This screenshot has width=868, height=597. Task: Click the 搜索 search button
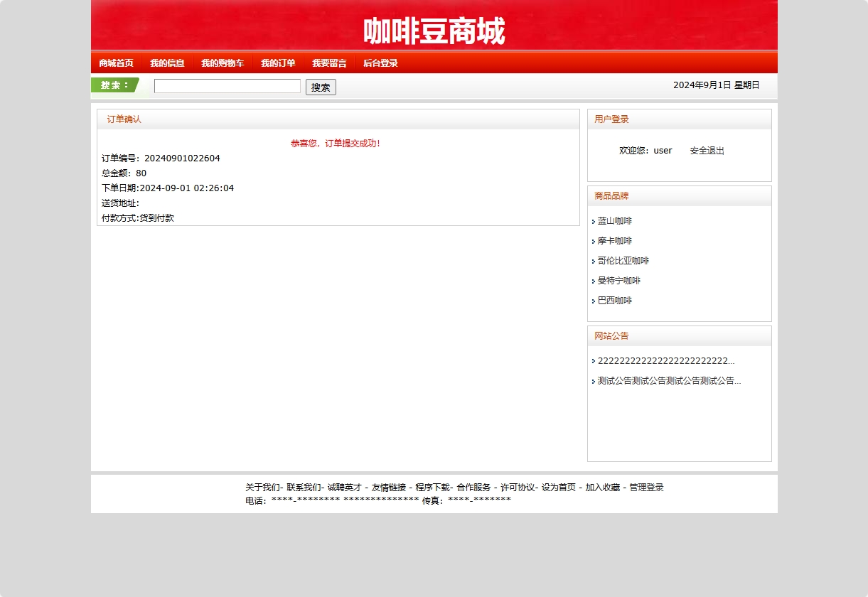[x=320, y=87]
